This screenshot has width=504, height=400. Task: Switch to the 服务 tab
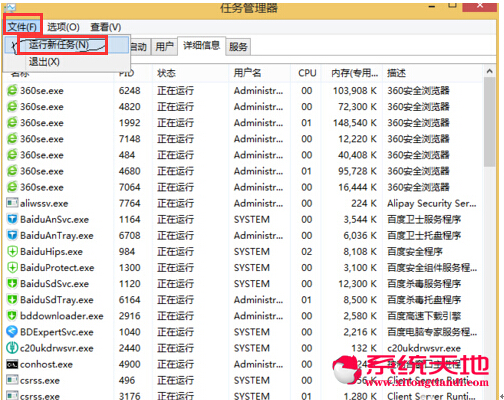coord(238,47)
